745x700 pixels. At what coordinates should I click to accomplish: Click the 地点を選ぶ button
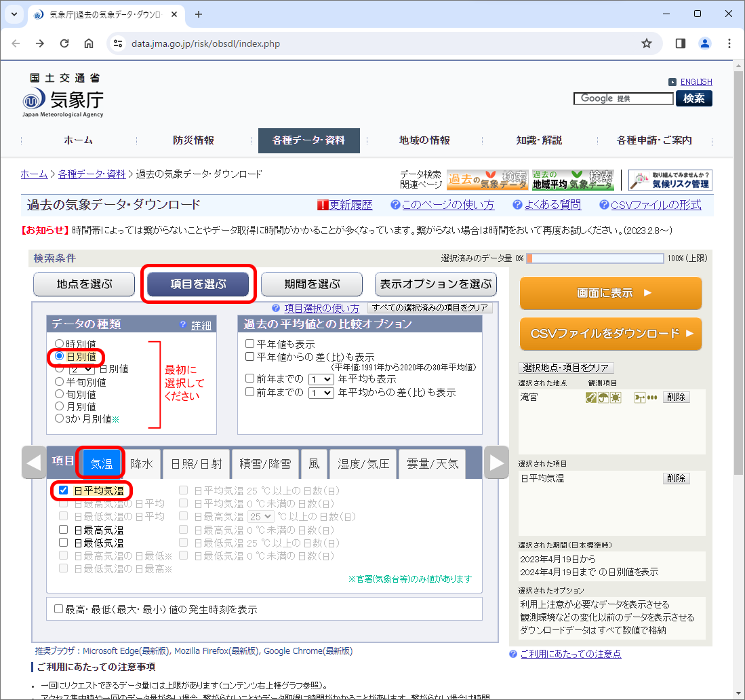click(x=84, y=284)
